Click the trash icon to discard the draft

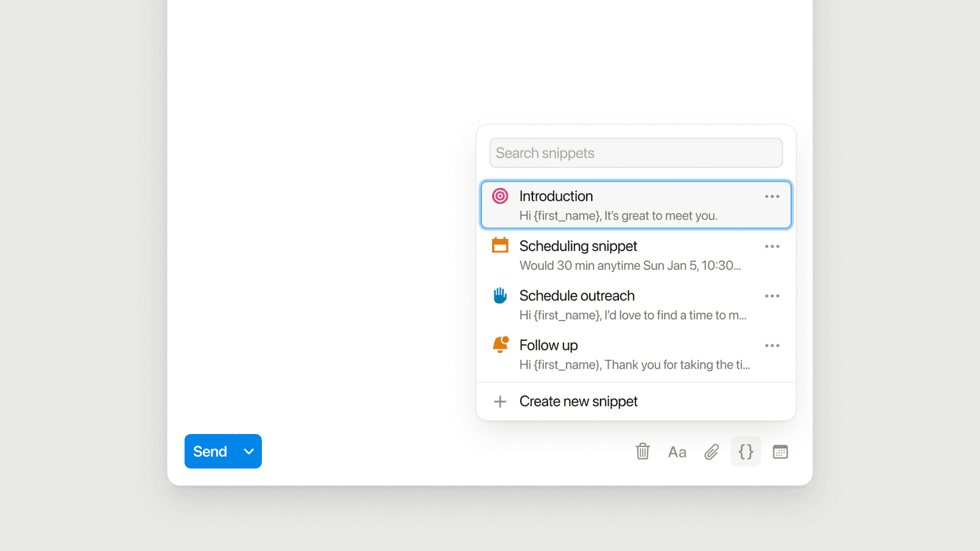pos(642,451)
